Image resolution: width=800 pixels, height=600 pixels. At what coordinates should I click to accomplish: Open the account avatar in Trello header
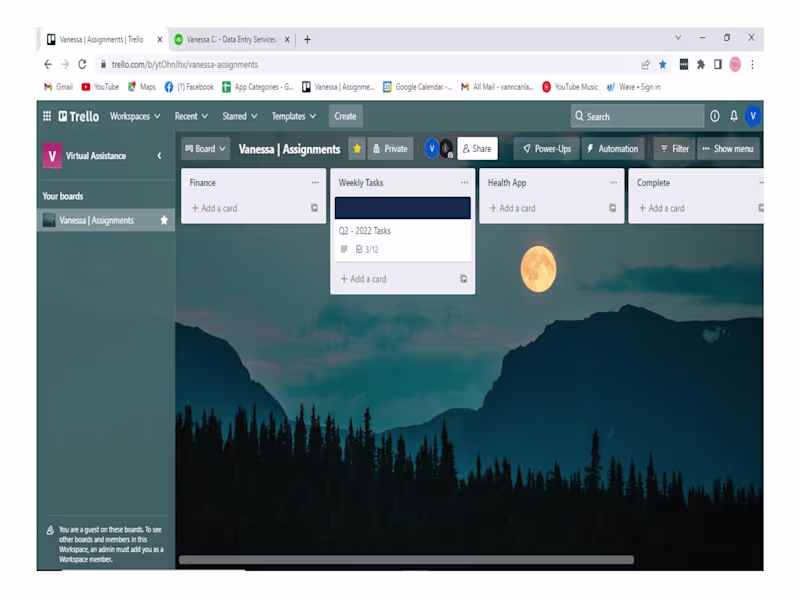point(753,116)
